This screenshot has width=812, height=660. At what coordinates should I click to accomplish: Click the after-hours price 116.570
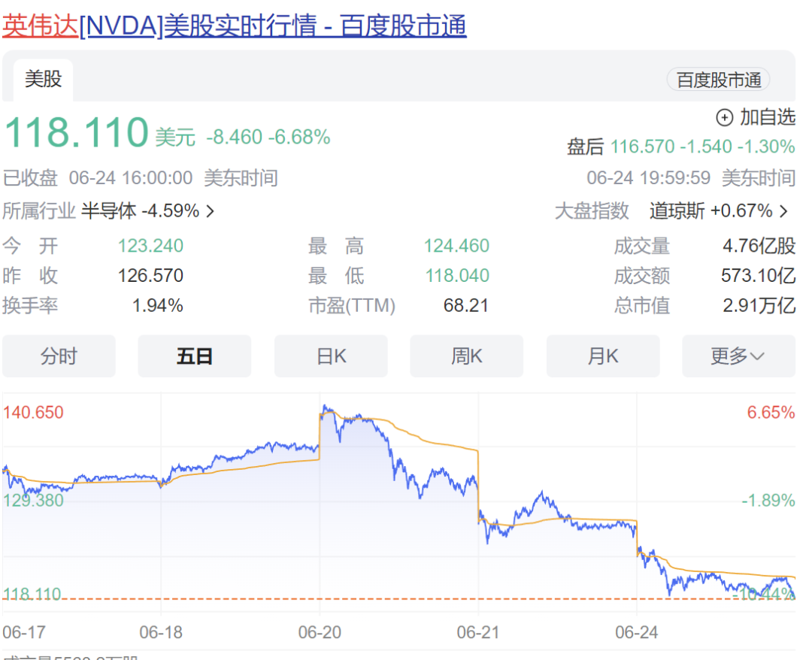click(642, 147)
